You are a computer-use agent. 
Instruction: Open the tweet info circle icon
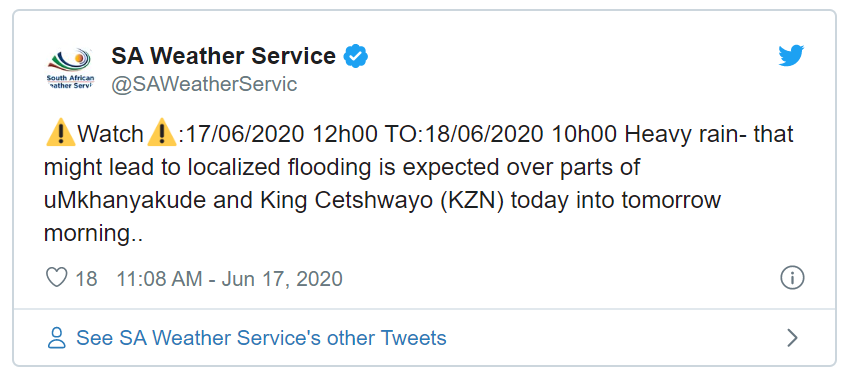click(x=792, y=278)
